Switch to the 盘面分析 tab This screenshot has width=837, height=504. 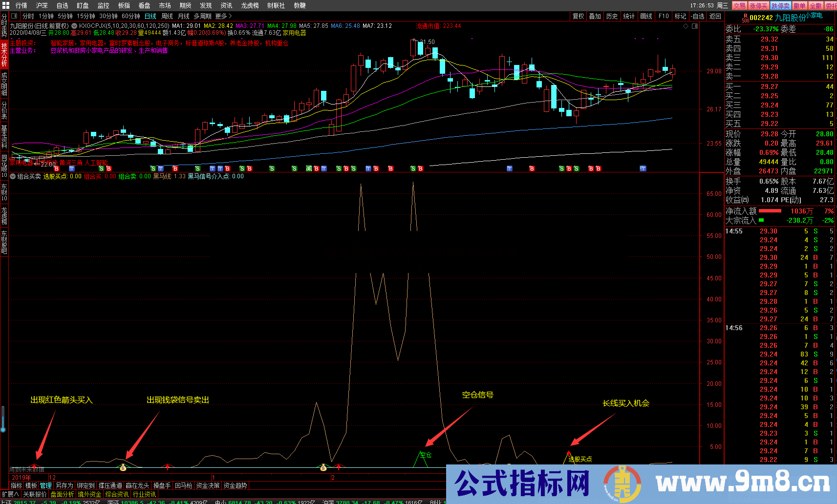63,494
